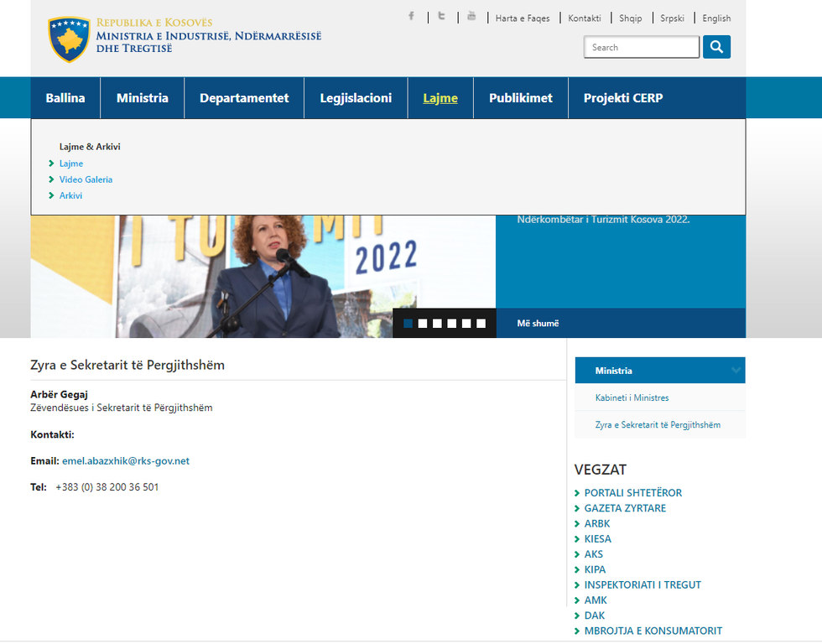Select the first carousel slide indicator
Viewport: 822px width, 644px height.
(x=408, y=324)
